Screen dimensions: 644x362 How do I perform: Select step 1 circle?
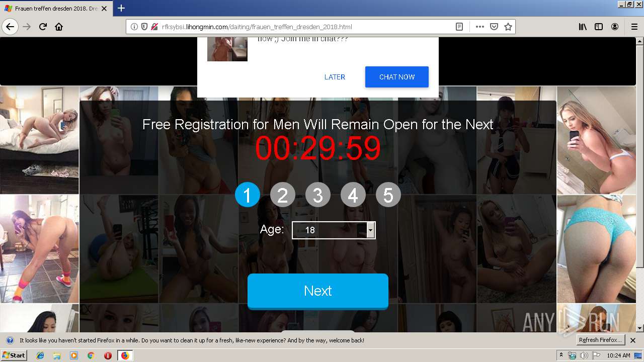tap(248, 195)
